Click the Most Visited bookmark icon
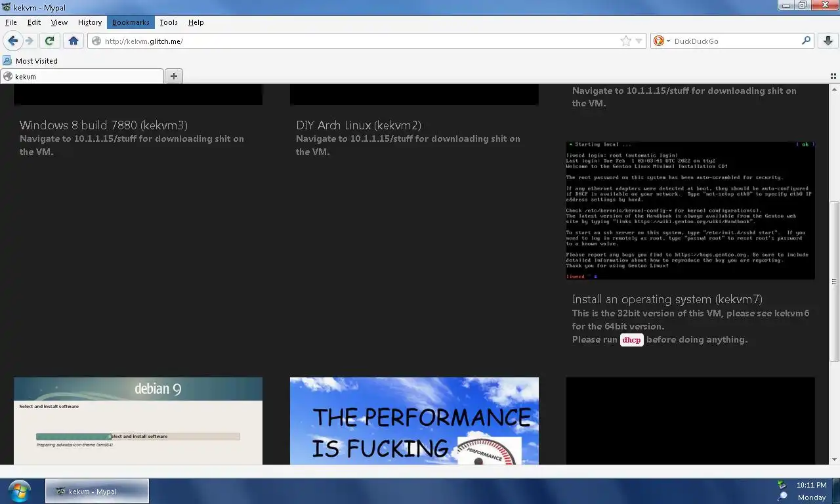Image resolution: width=840 pixels, height=504 pixels. point(7,60)
